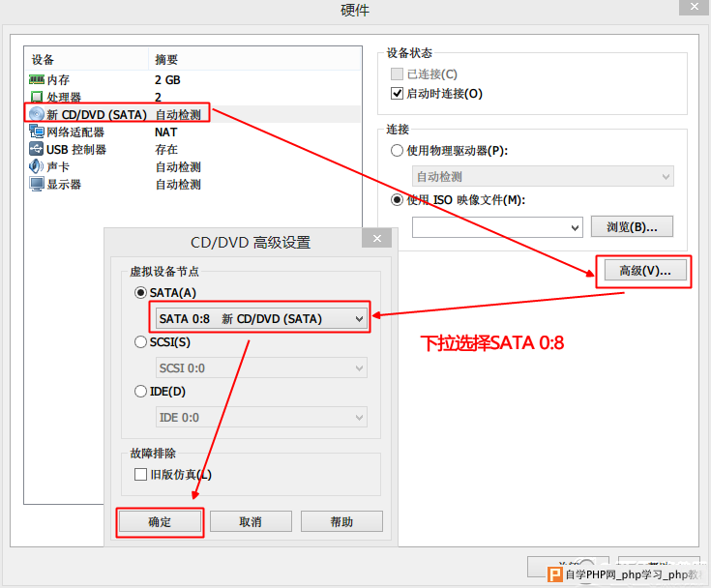Uncheck 启动时连接(O) checkbox

pyautogui.click(x=397, y=94)
